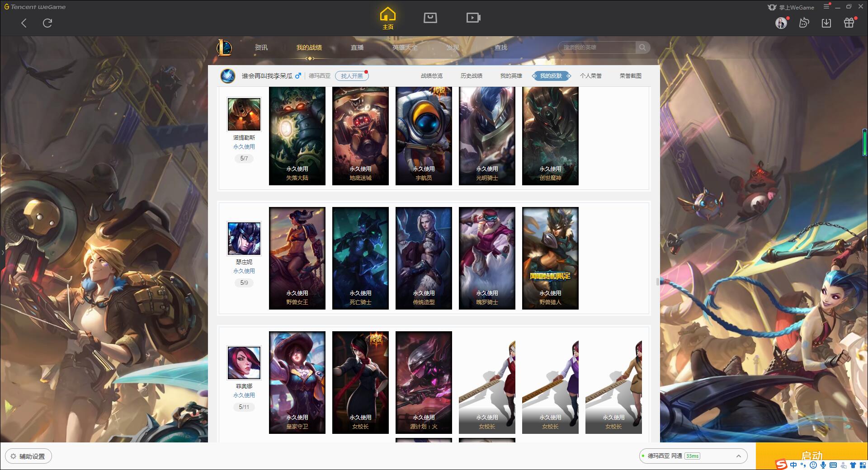Screen dimensions: 868x470
Task: Switch to the 资讯 tab
Action: pyautogui.click(x=261, y=47)
